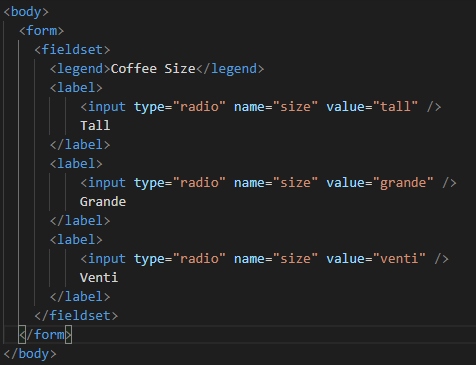
Task: Click the closing body tag
Action: click(x=30, y=354)
